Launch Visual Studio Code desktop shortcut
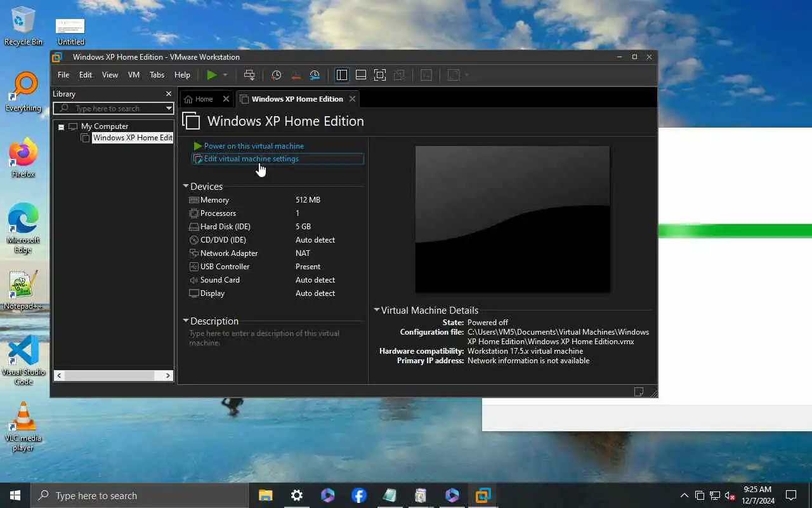This screenshot has height=508, width=812. pyautogui.click(x=23, y=361)
